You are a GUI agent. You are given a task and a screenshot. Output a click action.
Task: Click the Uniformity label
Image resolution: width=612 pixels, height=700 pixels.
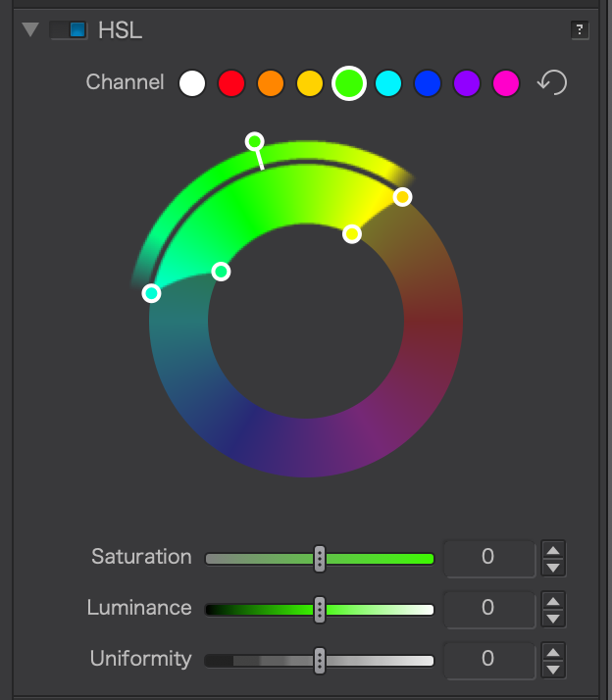pos(140,659)
